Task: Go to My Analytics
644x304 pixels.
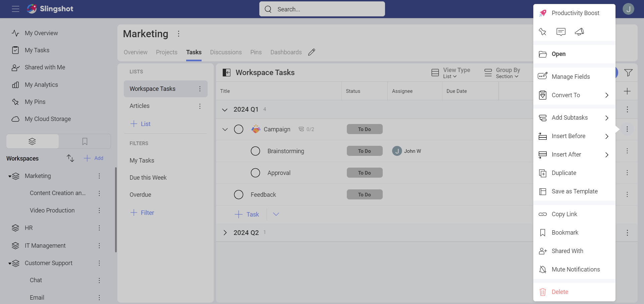Action: [41, 85]
